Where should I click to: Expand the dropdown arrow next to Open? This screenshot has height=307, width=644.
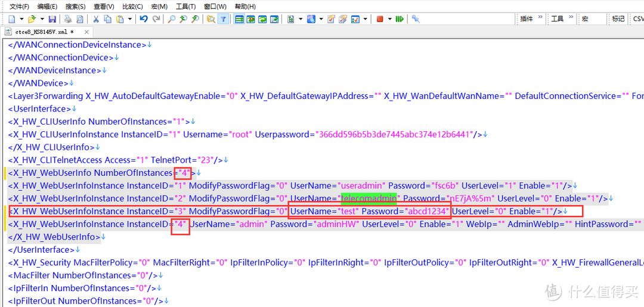click(x=42, y=19)
